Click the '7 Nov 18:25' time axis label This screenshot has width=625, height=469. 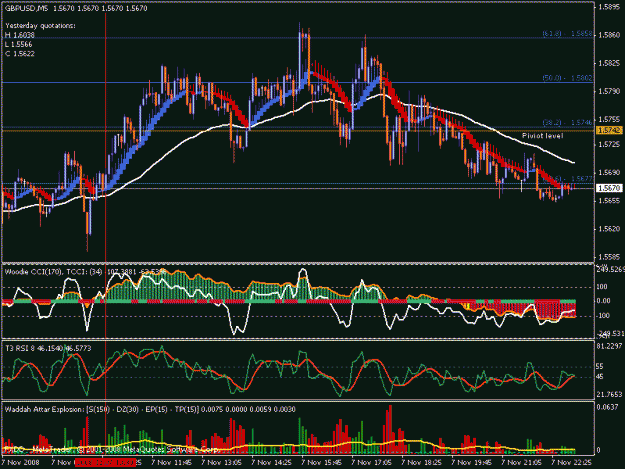click(x=421, y=462)
